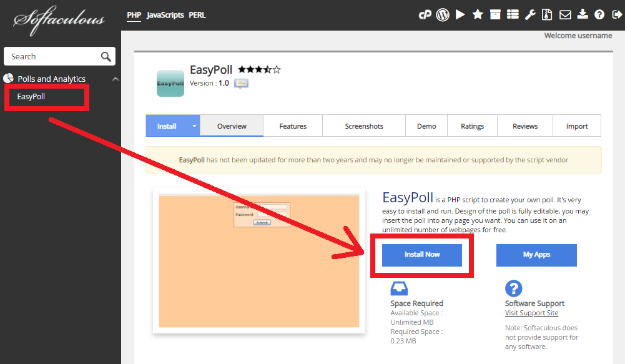Open the cPanel icon in top toolbar

(425, 14)
